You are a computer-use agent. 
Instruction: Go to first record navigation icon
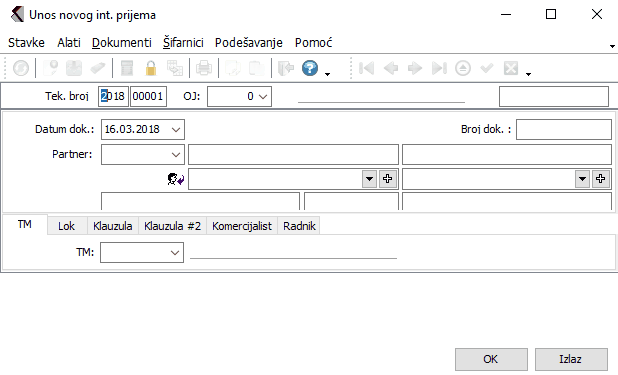[x=367, y=68]
